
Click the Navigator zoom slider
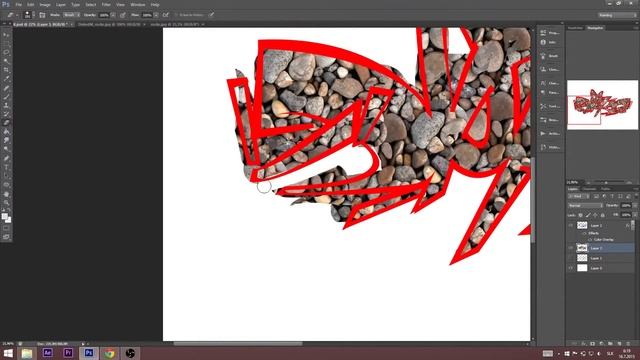pyautogui.click(x=606, y=182)
